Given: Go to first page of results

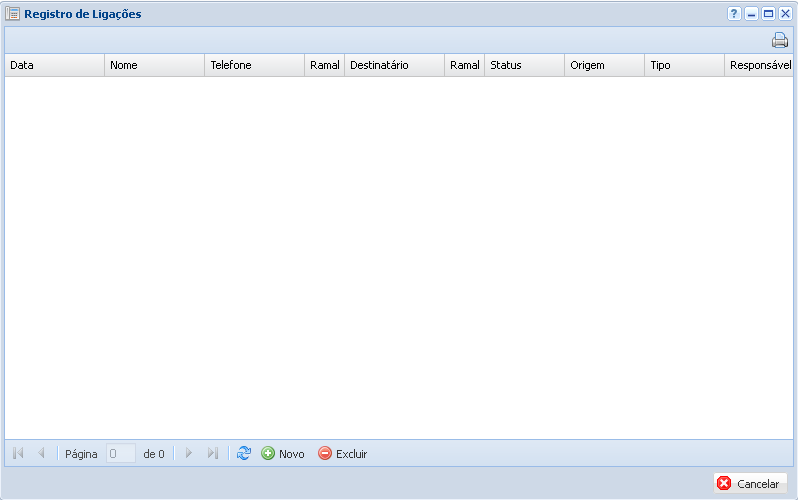Looking at the screenshot, I should [18, 454].
